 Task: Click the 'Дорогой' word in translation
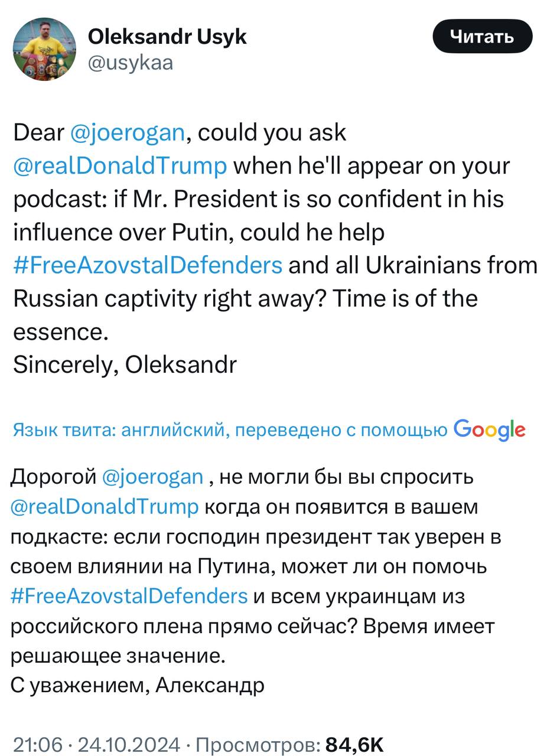point(53,477)
